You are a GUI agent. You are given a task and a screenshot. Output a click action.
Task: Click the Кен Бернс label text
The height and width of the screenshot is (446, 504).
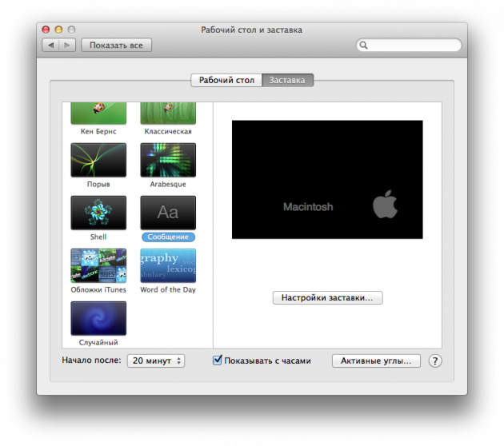pos(98,131)
